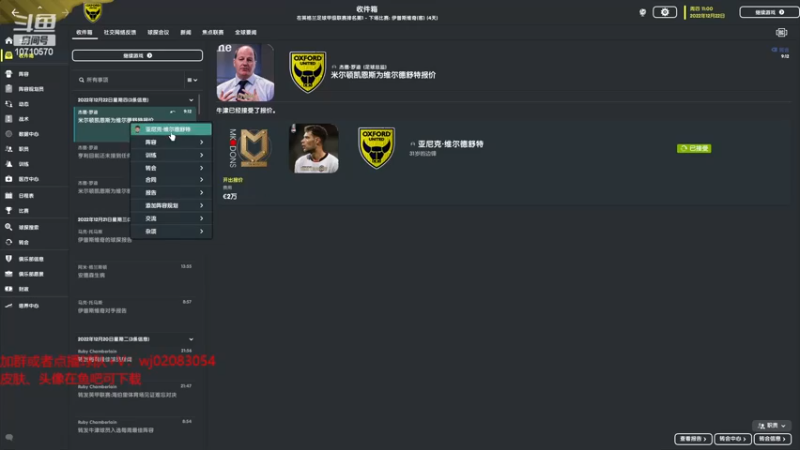Expand the Responsibilities (职责) dropdown
This screenshot has width=800, height=450.
coord(771,426)
